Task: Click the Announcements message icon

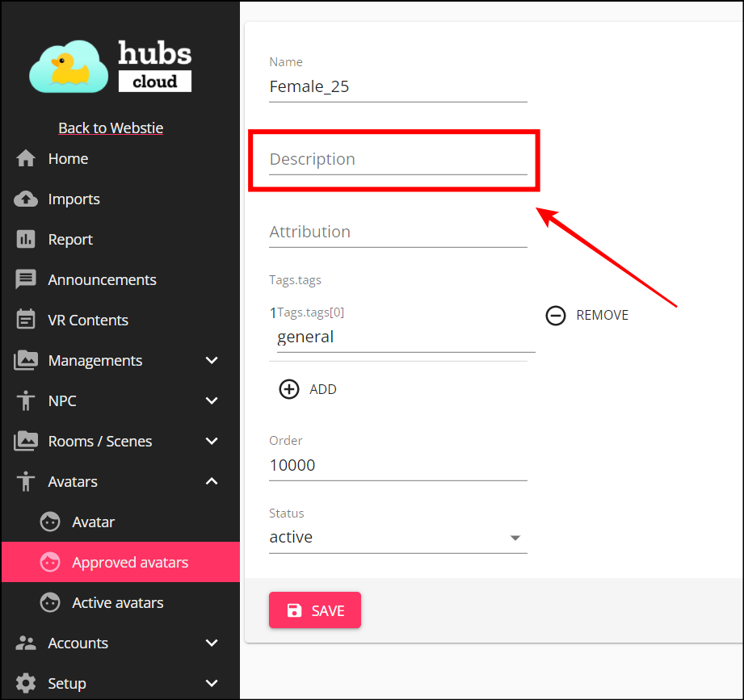Action: (x=26, y=279)
